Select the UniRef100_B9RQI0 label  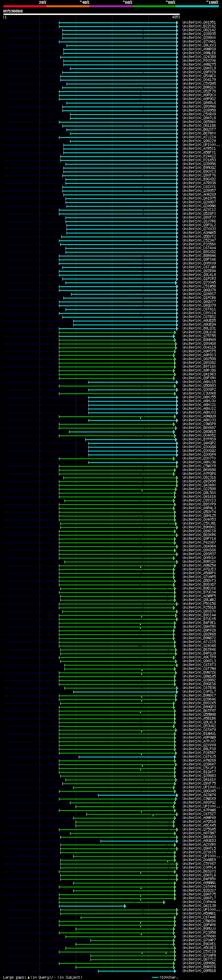[x=199, y=88]
